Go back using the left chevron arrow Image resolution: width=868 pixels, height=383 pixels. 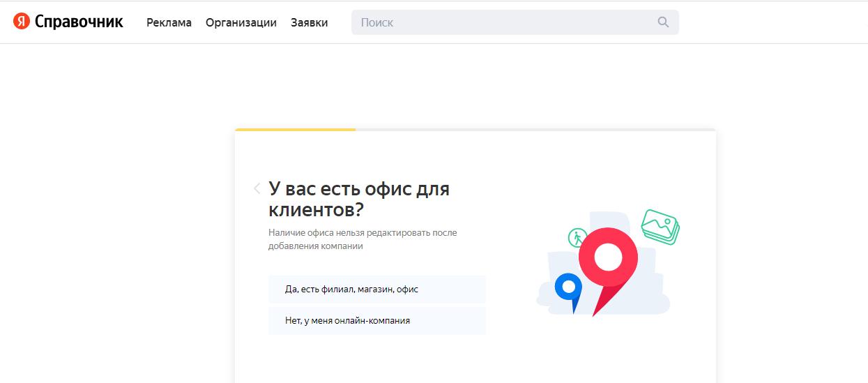[x=257, y=188]
